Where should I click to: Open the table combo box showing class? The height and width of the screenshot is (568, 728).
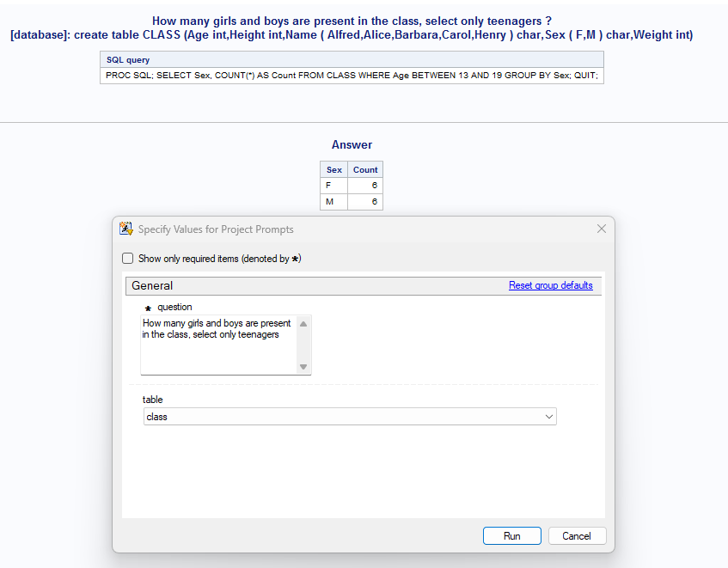(344, 416)
